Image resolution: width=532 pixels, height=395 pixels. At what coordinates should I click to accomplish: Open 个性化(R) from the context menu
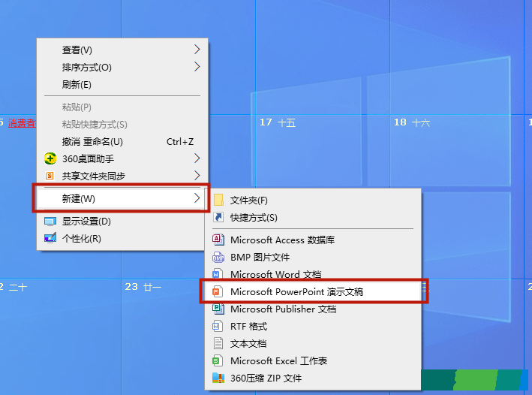(x=121, y=238)
